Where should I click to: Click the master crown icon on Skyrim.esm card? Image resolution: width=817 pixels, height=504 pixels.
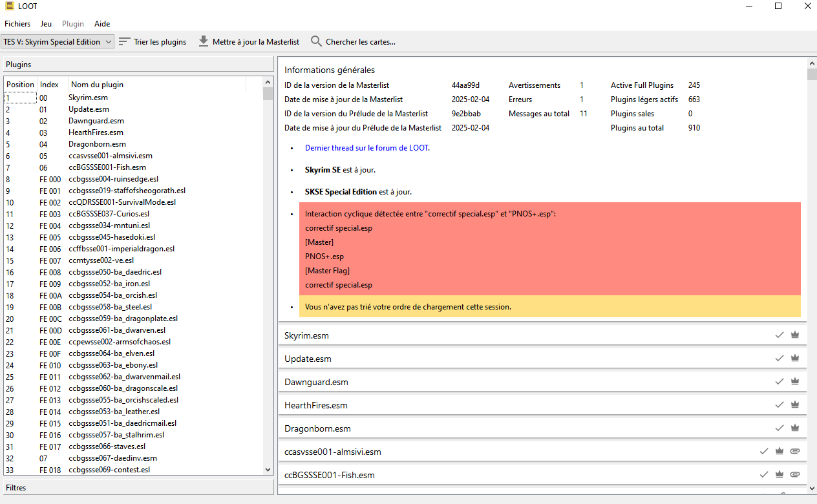pos(795,335)
